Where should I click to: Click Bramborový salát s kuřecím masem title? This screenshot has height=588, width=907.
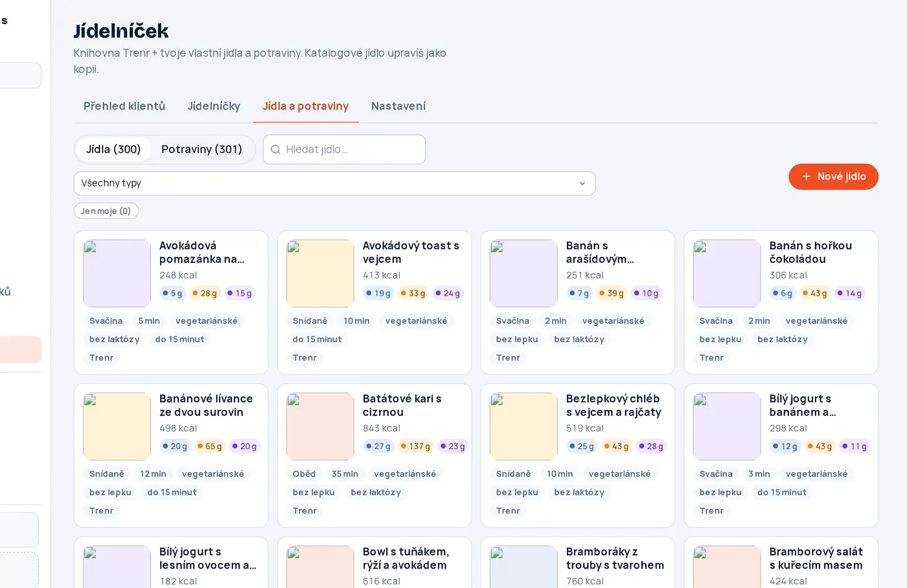pyautogui.click(x=816, y=558)
